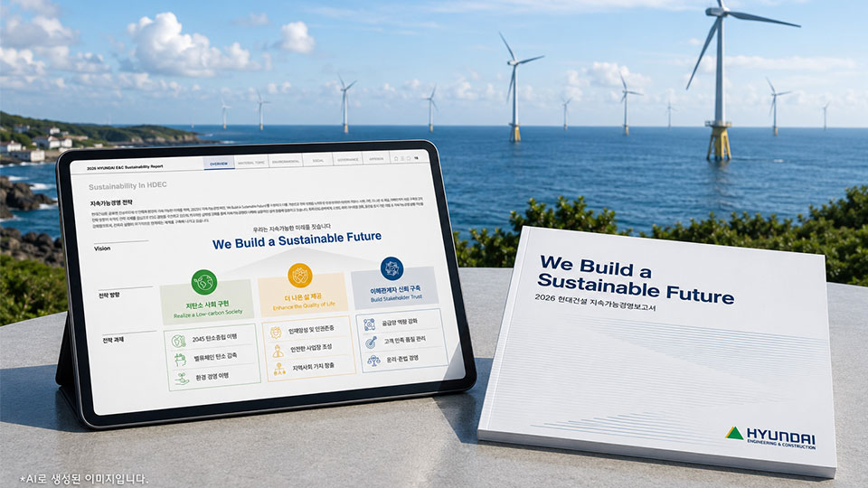Click the 2045 탄소중립 이행 globe icon
The image size is (868, 488).
pyautogui.click(x=178, y=341)
